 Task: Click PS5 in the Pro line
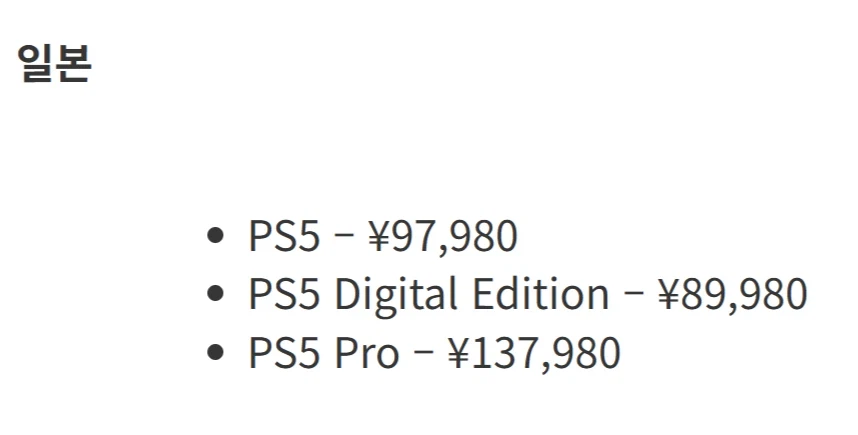284,353
